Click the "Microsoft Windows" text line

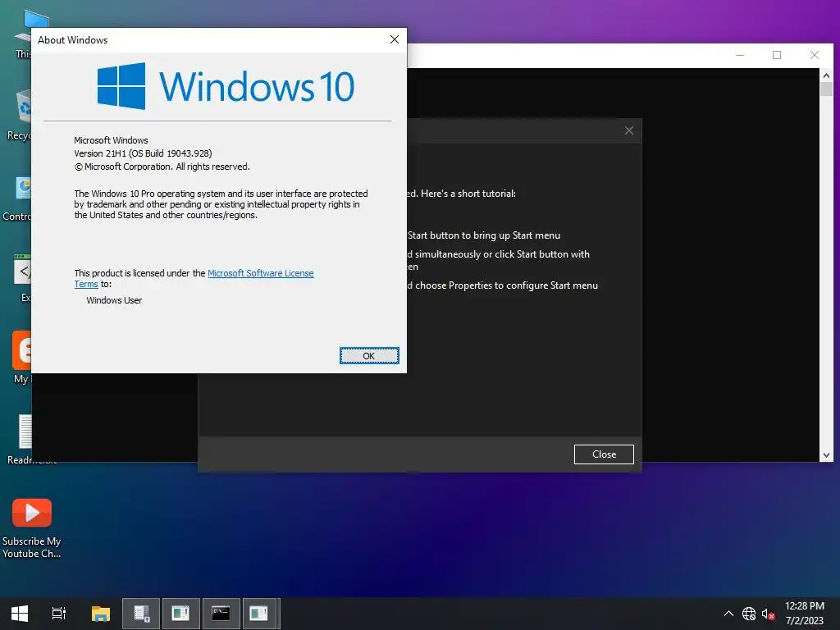tap(111, 140)
